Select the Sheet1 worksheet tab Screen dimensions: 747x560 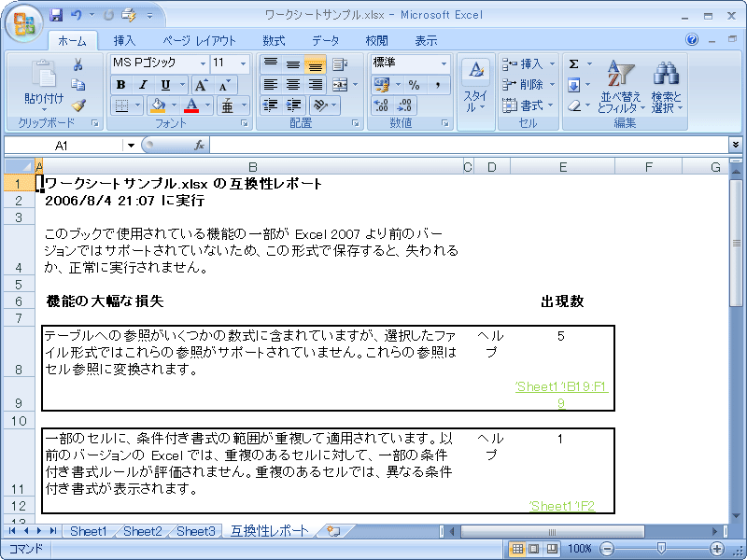(89, 531)
